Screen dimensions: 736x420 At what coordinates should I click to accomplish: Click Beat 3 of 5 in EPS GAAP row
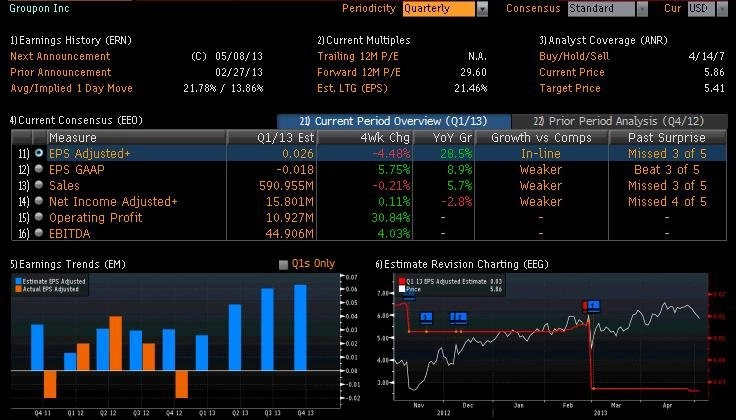coord(667,169)
